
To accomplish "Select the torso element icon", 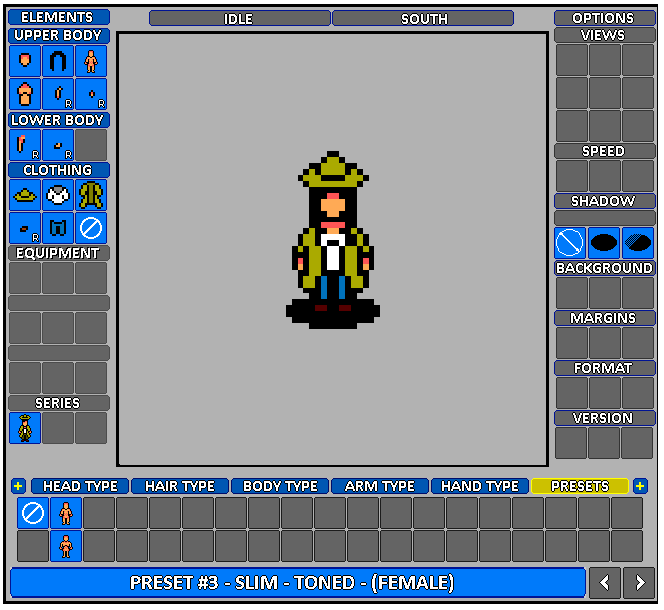I will (x=25, y=94).
